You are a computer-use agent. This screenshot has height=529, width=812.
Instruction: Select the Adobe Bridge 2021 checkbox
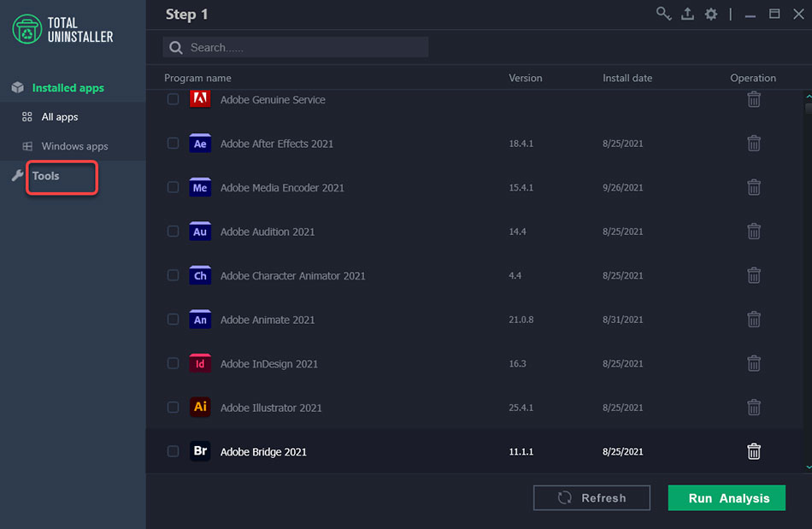(173, 451)
